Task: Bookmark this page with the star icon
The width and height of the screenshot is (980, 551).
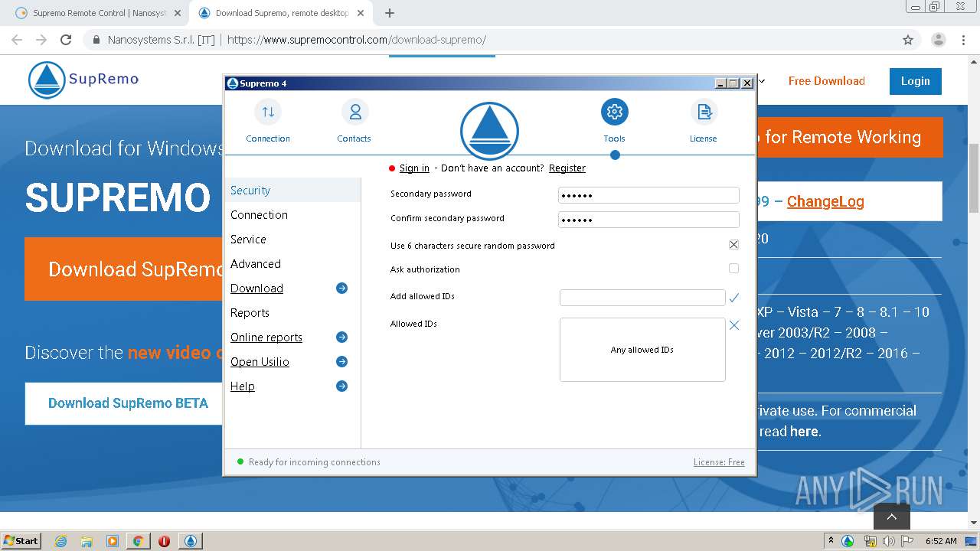Action: click(908, 40)
